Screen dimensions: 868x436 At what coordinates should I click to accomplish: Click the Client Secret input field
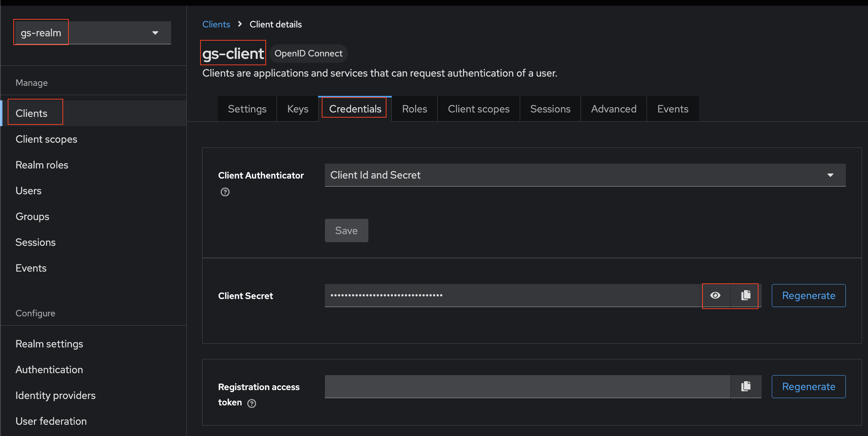click(511, 295)
